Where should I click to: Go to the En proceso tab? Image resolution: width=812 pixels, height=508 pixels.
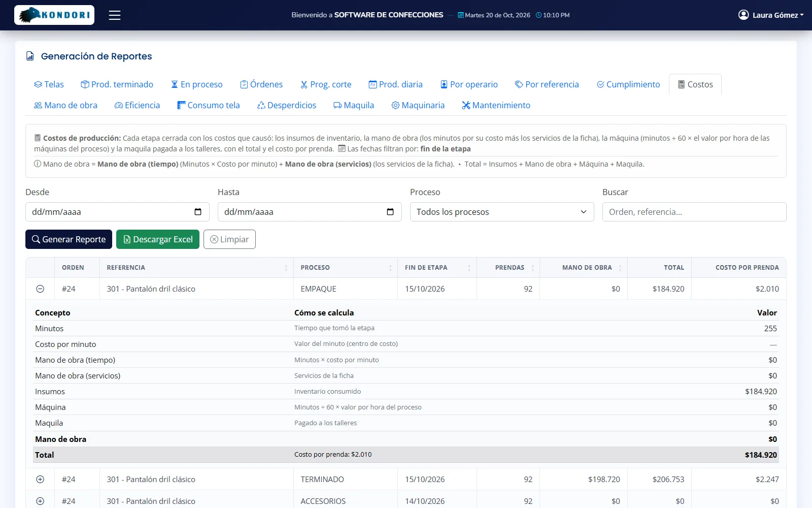pos(197,84)
